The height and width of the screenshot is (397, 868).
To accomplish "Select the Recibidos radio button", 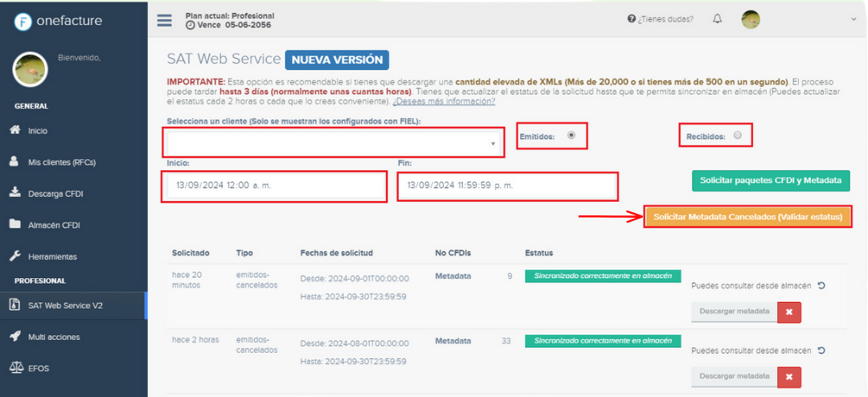I will pyautogui.click(x=737, y=134).
